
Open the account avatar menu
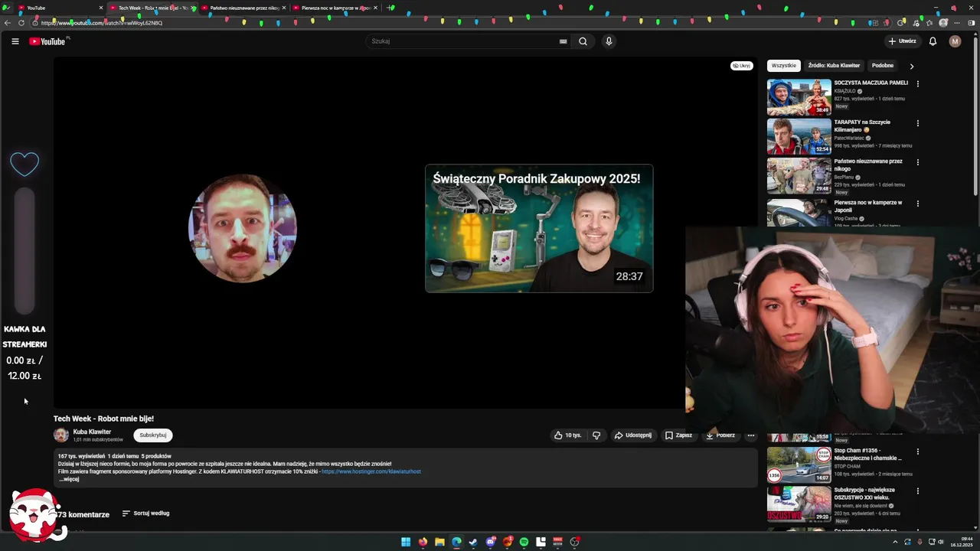955,41
